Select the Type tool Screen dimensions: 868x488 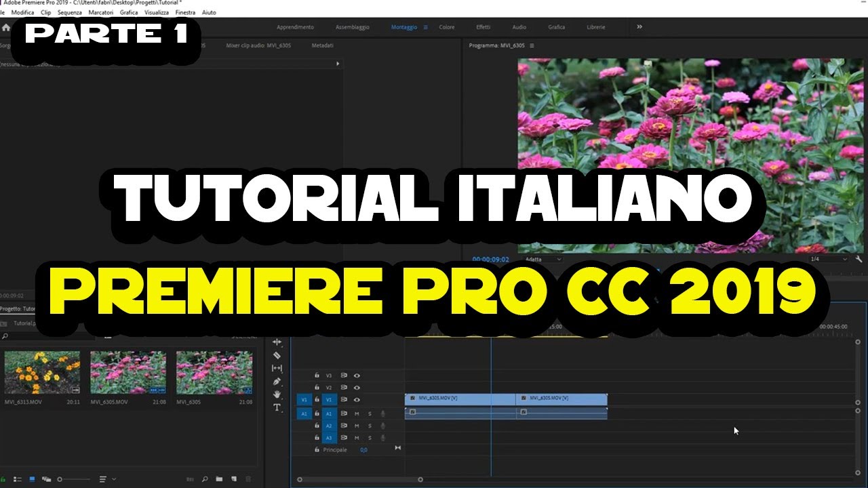277,407
